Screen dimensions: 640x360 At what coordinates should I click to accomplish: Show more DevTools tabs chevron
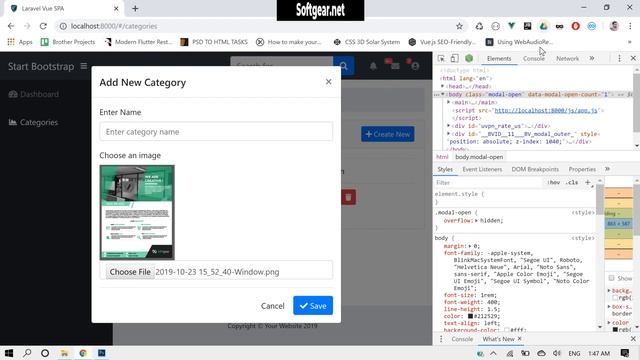592,58
